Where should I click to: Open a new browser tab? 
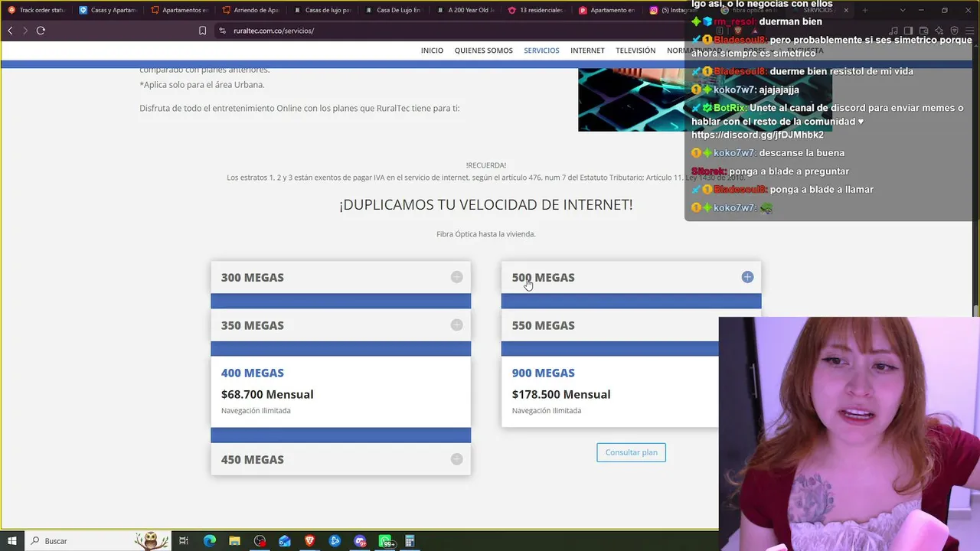pyautogui.click(x=865, y=10)
